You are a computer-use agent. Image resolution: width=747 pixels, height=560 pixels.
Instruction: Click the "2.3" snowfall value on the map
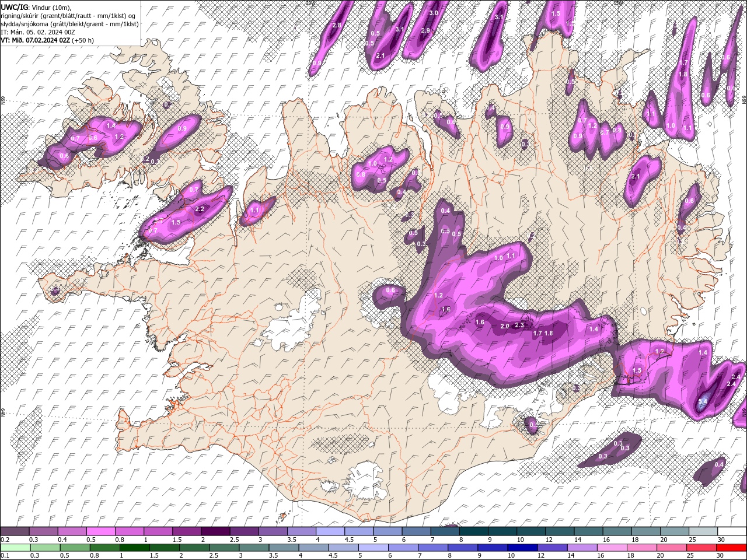[x=519, y=325]
